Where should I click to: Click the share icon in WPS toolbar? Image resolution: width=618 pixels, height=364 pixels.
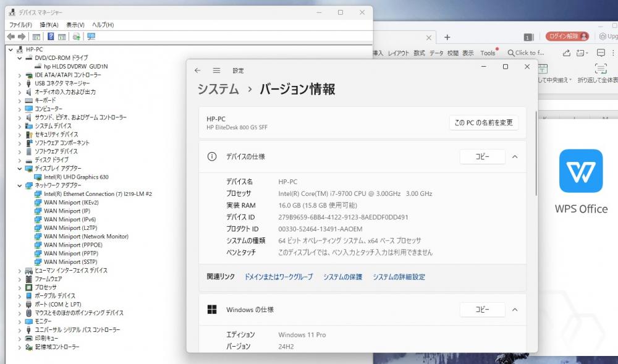pyautogui.click(x=566, y=53)
